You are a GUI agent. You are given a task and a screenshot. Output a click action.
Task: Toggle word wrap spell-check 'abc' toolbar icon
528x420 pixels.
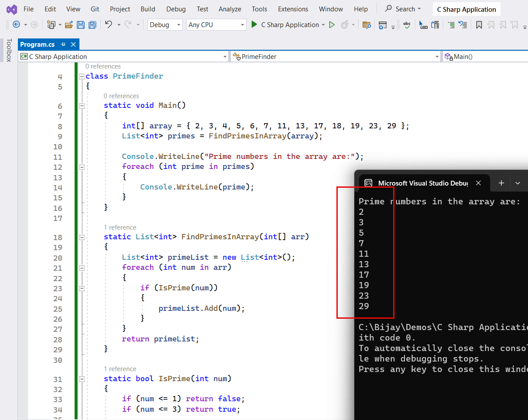(406, 25)
